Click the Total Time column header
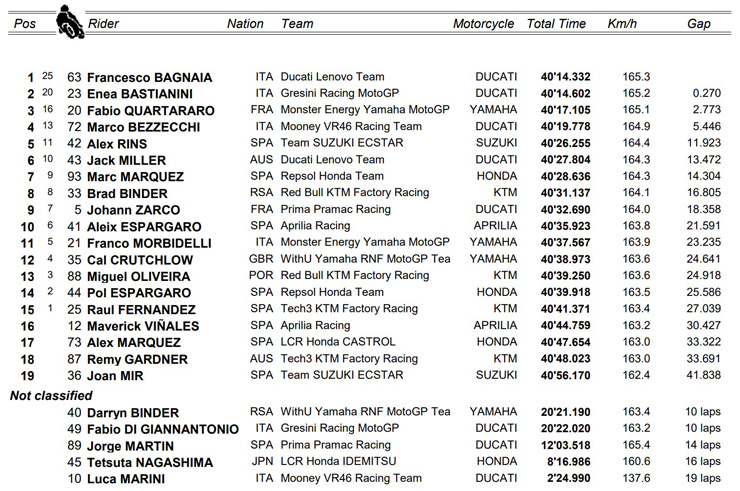Image resolution: width=740 pixels, height=491 pixels. (x=556, y=24)
